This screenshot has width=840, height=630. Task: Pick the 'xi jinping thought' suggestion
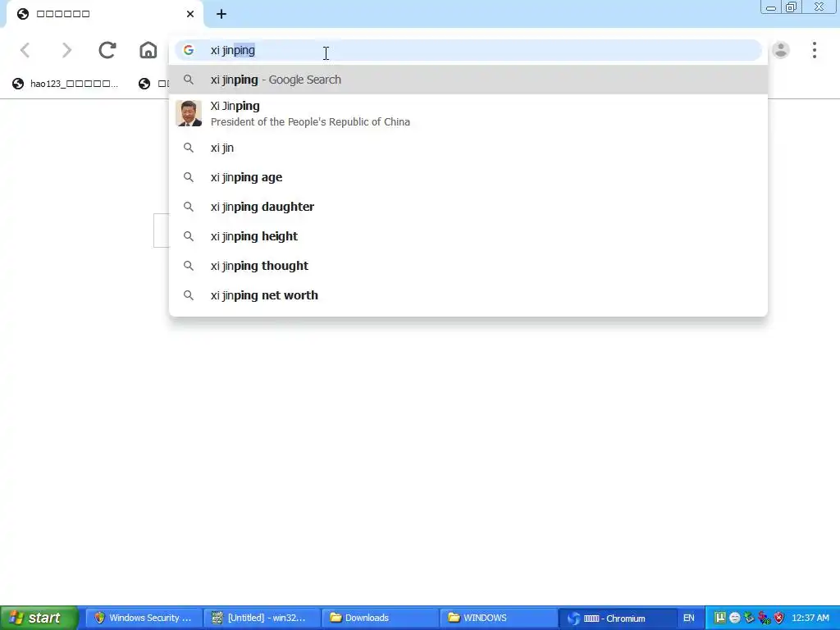[468, 266]
